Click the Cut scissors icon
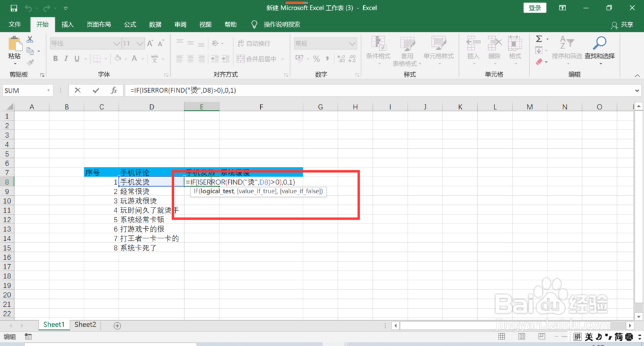This screenshot has height=346, width=644. [30, 39]
